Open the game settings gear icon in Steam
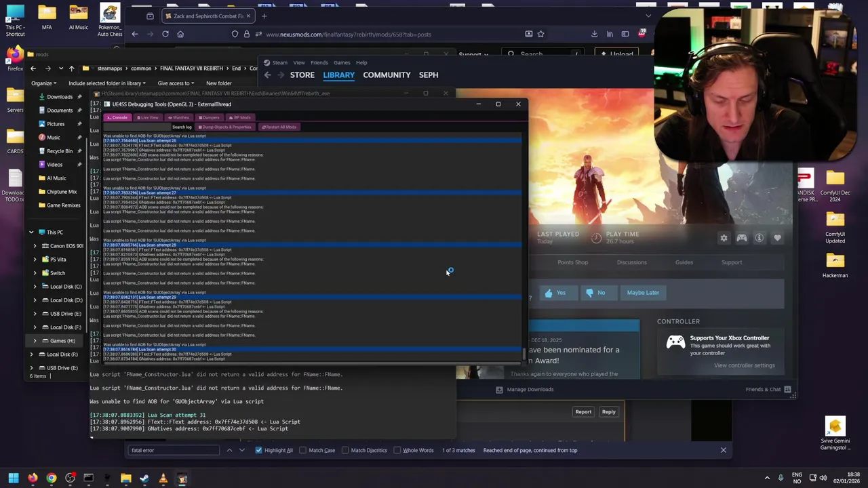Screen dimensions: 868x488 (724, 238)
